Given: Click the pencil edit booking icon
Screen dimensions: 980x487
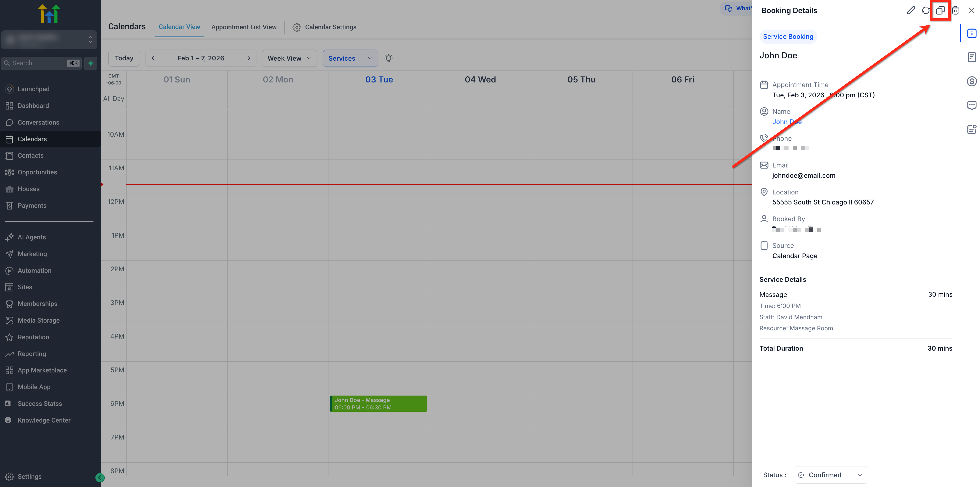Looking at the screenshot, I should tap(910, 10).
